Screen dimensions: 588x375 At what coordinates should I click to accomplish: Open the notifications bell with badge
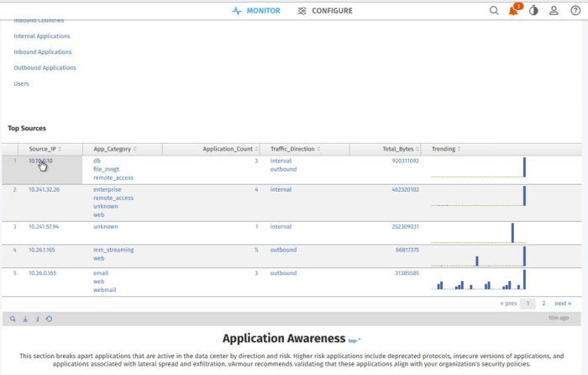(514, 10)
